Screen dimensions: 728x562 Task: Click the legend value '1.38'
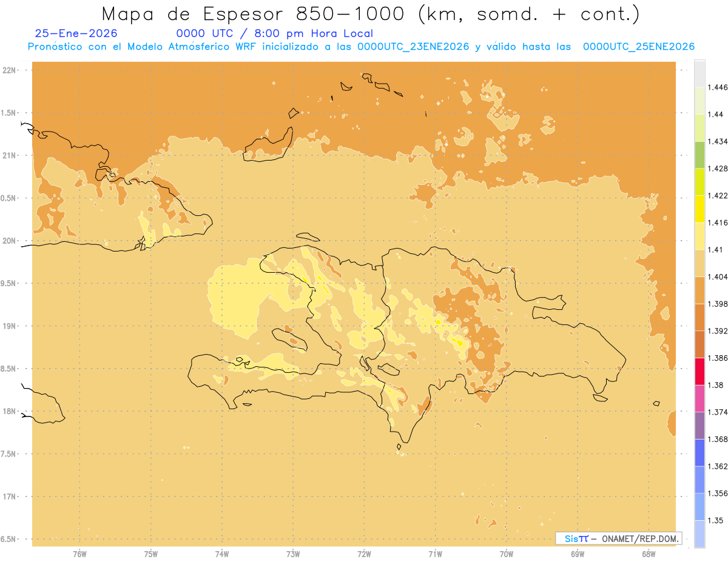(x=716, y=385)
